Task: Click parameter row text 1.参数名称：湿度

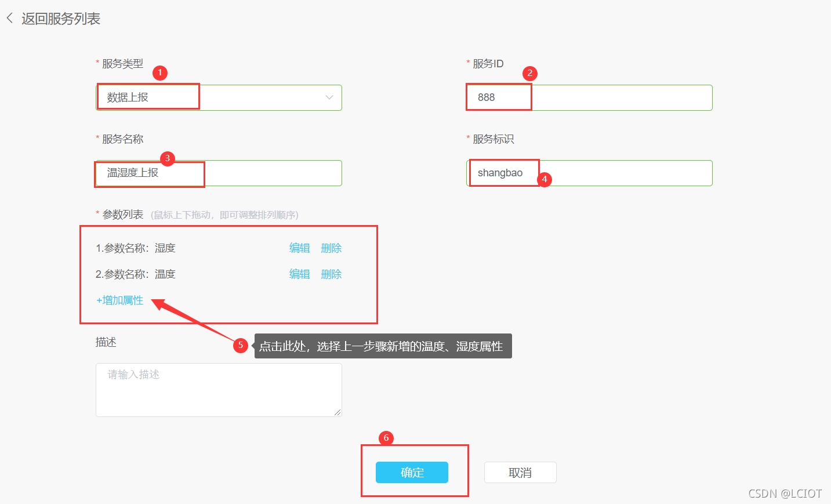Action: 136,248
